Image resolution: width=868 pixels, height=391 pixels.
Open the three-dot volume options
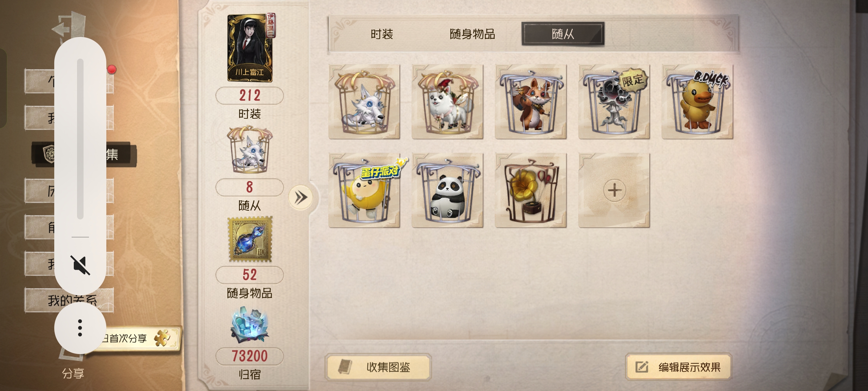coord(80,328)
